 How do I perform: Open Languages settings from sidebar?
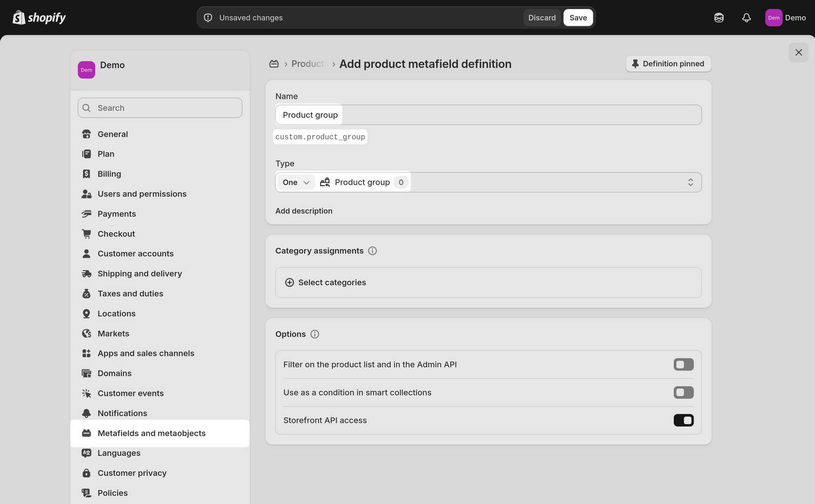[118, 453]
